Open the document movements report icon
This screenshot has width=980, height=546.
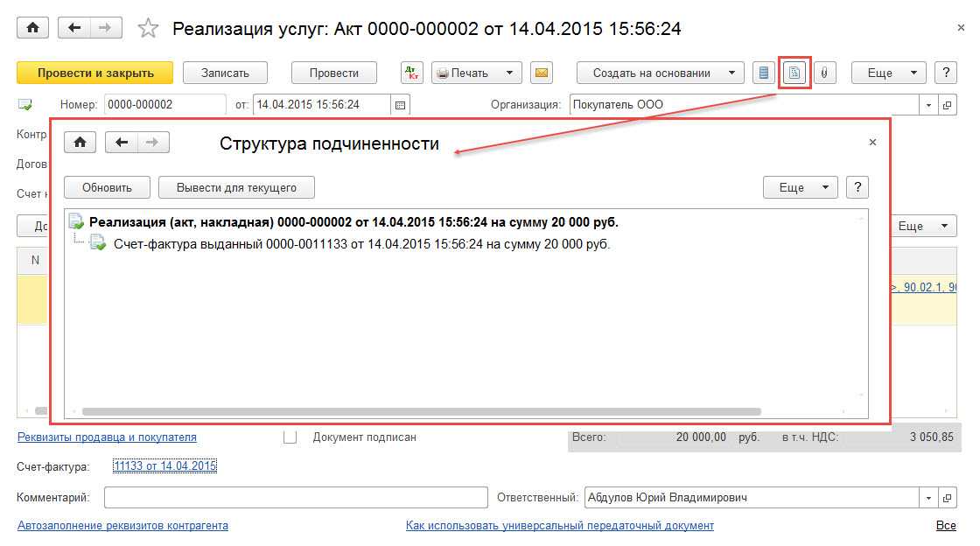[x=764, y=73]
